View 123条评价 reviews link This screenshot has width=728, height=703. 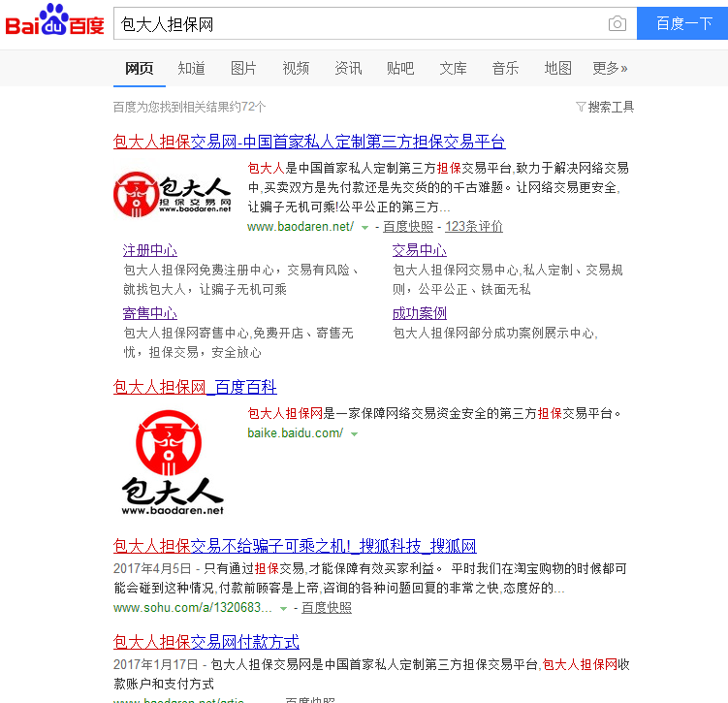pyautogui.click(x=474, y=227)
